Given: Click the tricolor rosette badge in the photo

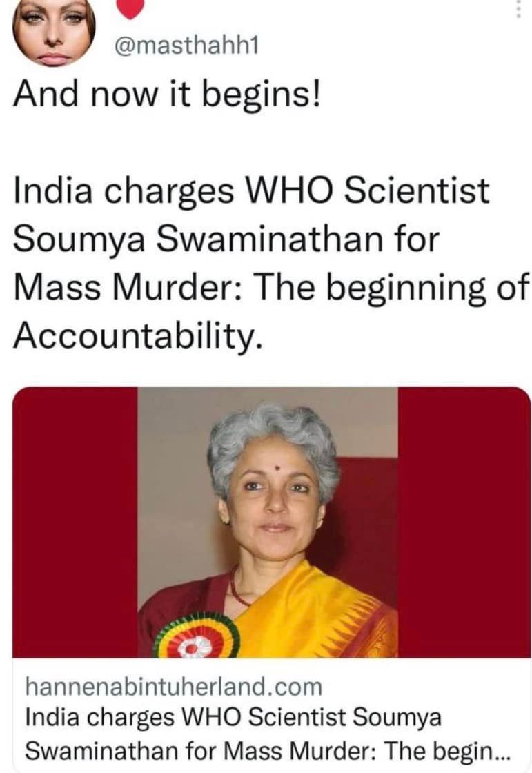Looking at the screenshot, I should tap(196, 636).
